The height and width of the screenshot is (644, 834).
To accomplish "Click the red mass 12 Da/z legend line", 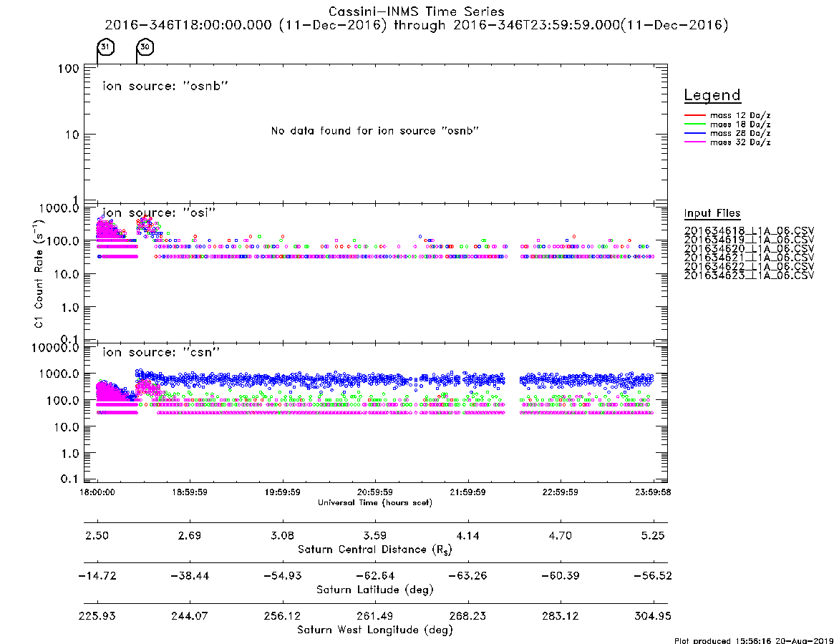I will tap(694, 115).
